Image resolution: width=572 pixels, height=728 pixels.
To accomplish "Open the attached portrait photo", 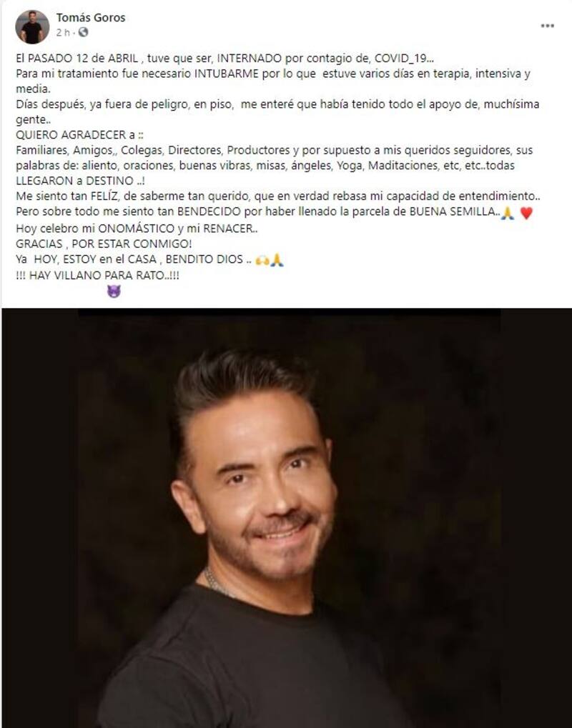I will click(x=287, y=518).
